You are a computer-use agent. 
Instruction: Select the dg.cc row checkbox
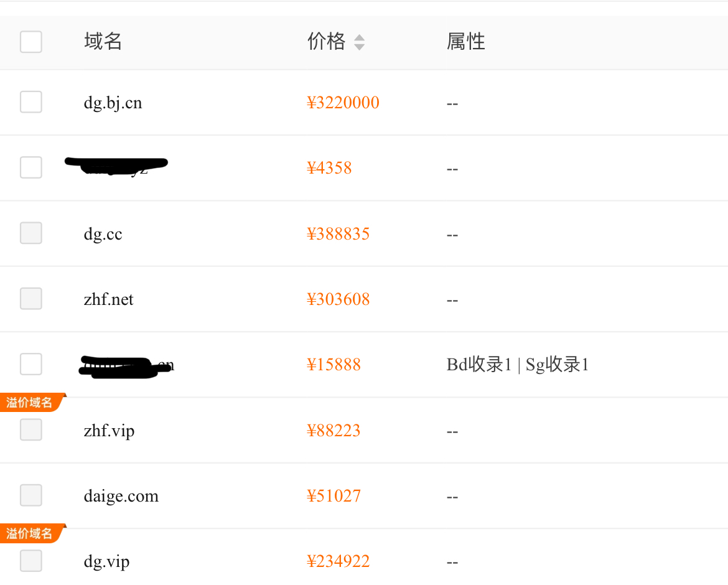tap(31, 233)
